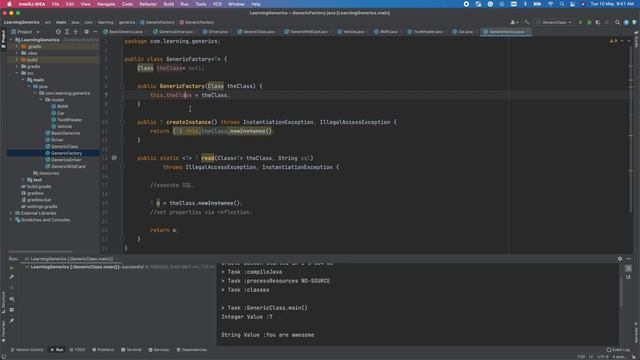Viewport: 640px width, 360px height.
Task: Collapse the LearningGenerics root node
Action: pyautogui.click(x=11, y=40)
